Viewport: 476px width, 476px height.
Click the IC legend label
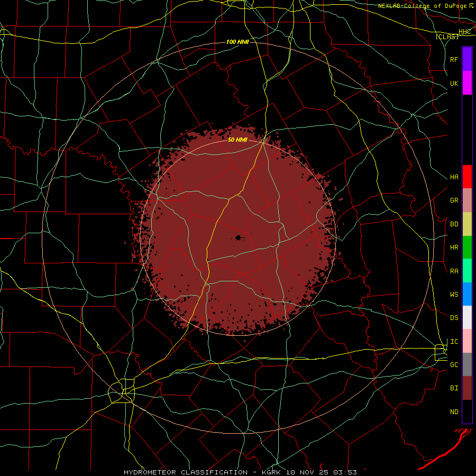tap(454, 342)
